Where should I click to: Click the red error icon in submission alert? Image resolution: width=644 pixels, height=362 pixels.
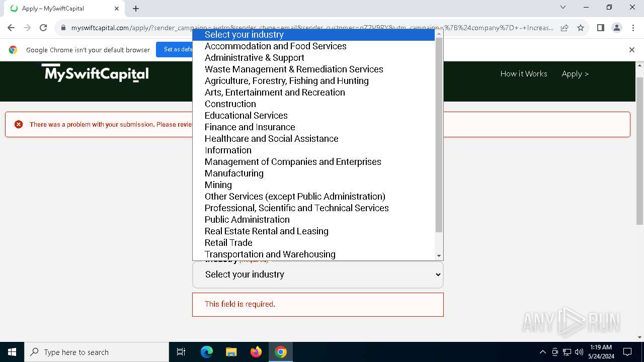point(19,124)
